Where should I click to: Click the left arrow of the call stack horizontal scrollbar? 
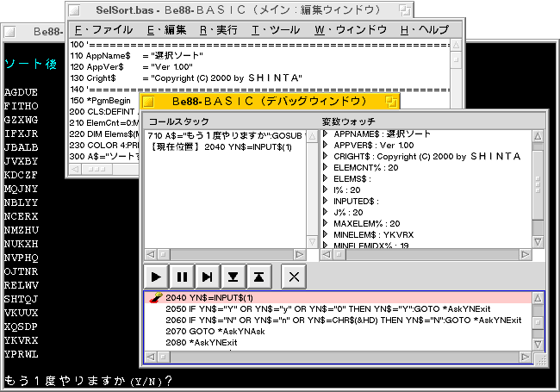pyautogui.click(x=151, y=254)
